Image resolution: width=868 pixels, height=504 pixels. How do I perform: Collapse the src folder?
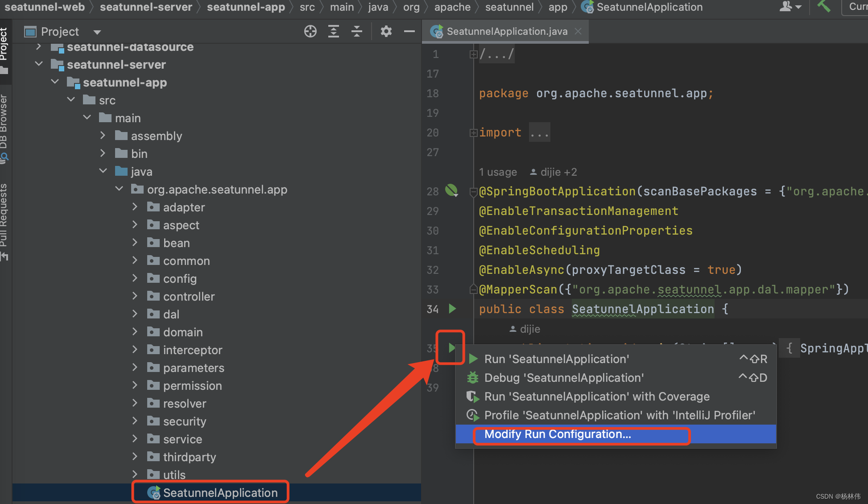pos(71,100)
